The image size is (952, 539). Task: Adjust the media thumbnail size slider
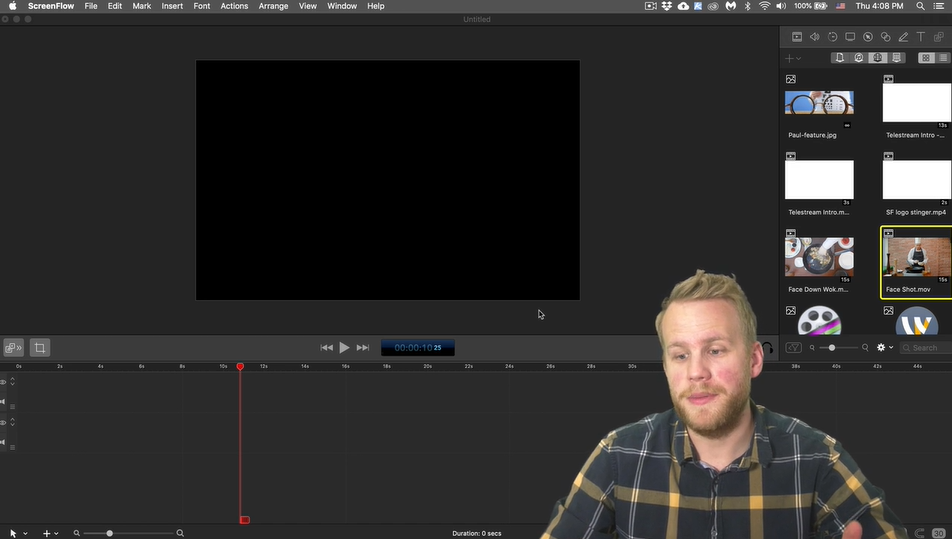point(832,348)
